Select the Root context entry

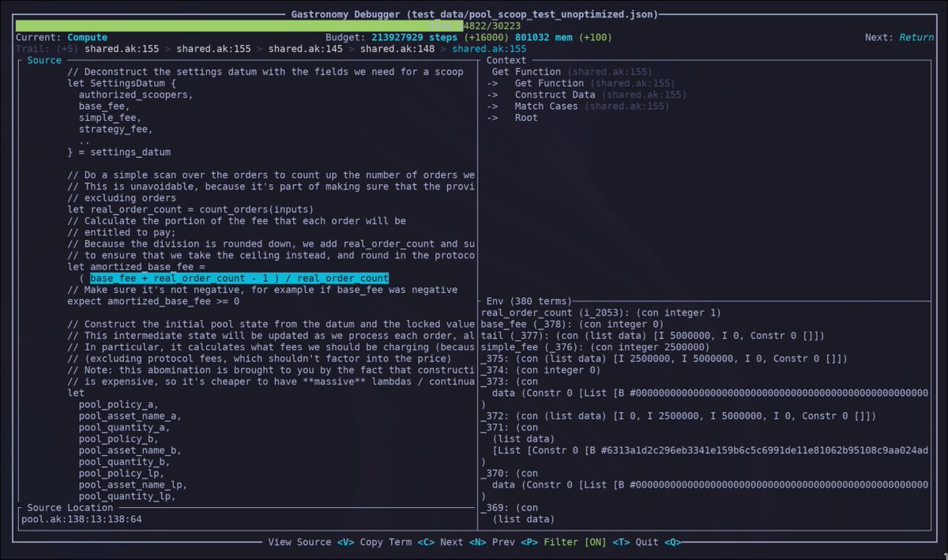coord(512,118)
